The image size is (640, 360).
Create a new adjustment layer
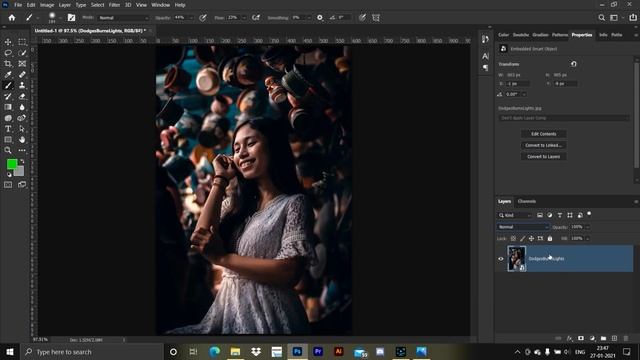592,338
